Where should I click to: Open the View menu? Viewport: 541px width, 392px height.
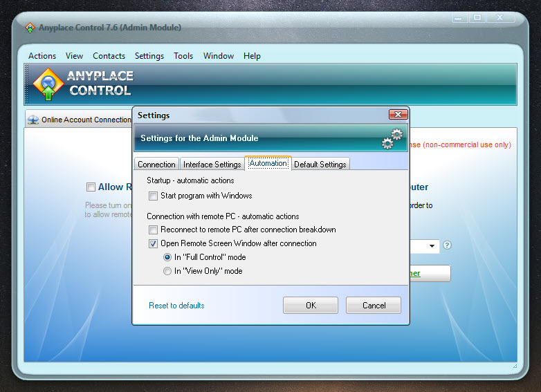point(74,56)
